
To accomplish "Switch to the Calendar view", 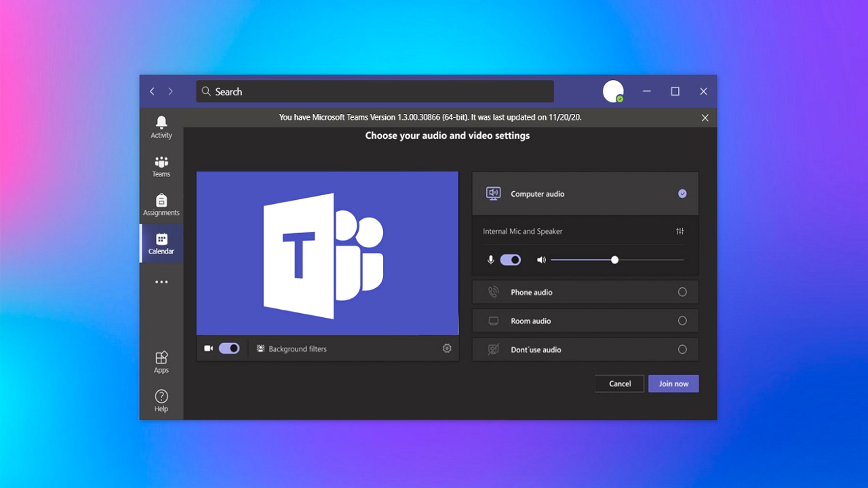I will click(x=161, y=243).
